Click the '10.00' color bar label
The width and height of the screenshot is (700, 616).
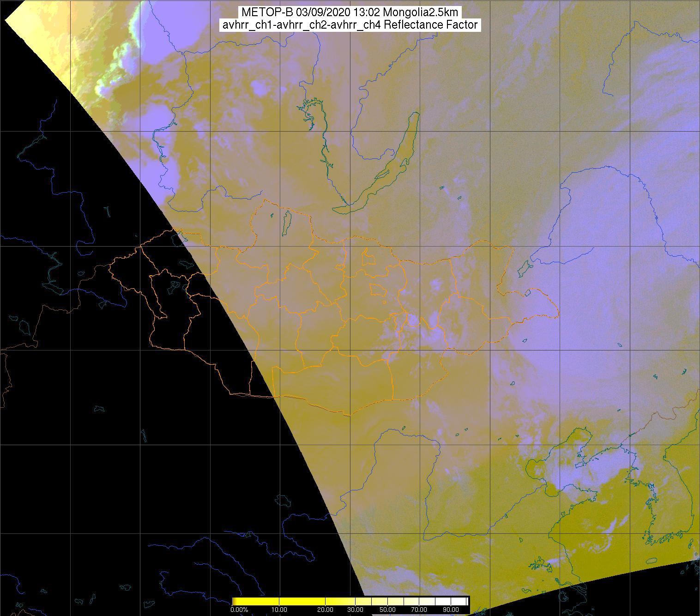click(x=280, y=610)
